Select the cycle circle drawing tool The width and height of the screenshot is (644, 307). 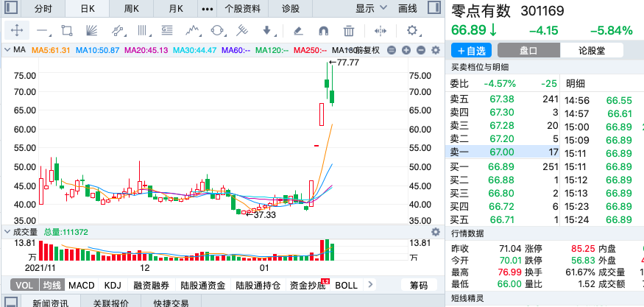point(217,30)
